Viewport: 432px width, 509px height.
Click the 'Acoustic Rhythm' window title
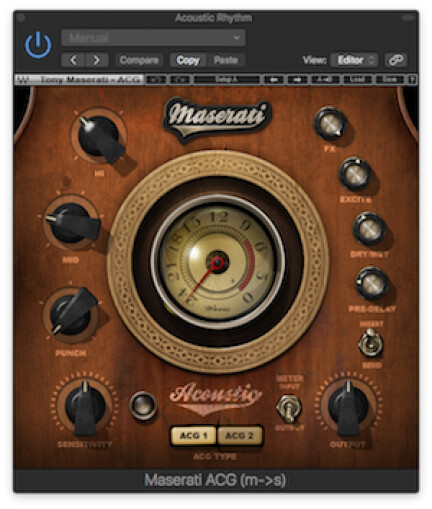213,18
